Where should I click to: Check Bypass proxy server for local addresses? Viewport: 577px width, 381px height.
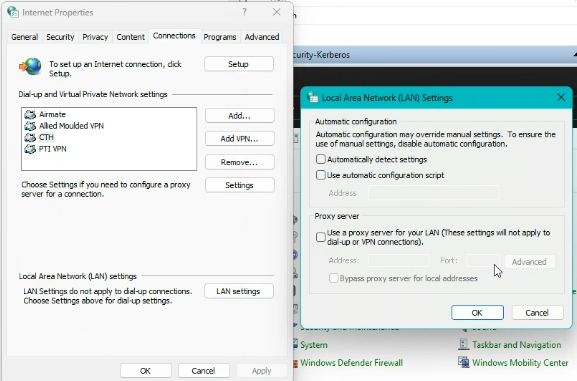[x=333, y=278]
